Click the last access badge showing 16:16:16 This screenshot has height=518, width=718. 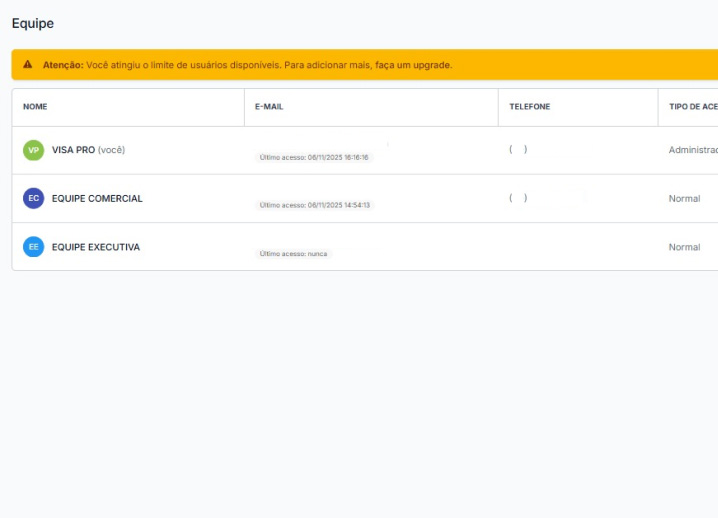(314, 157)
